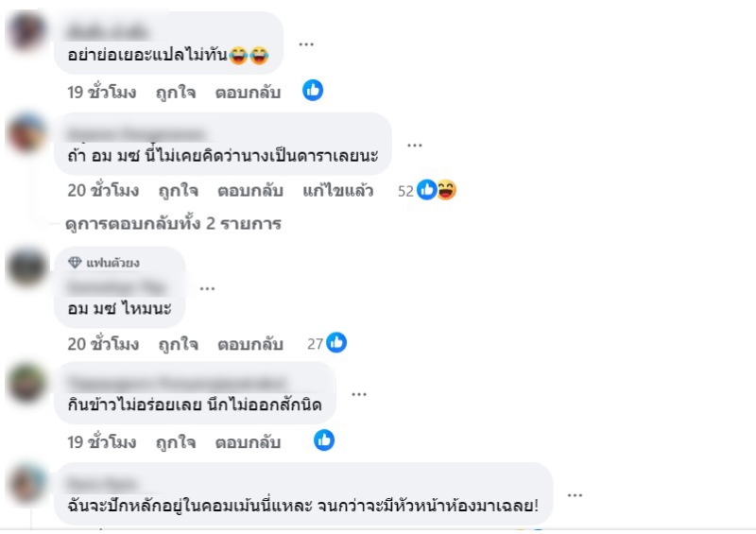Toggle ถูกใจ on the 52-reaction comment

pos(179,191)
